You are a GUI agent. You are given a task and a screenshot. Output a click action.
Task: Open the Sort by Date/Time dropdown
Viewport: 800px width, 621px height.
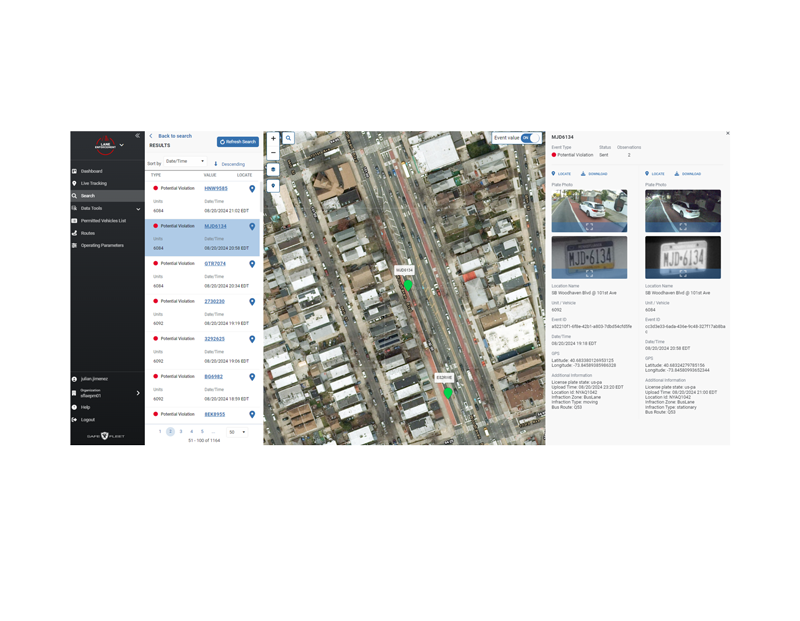pos(185,161)
